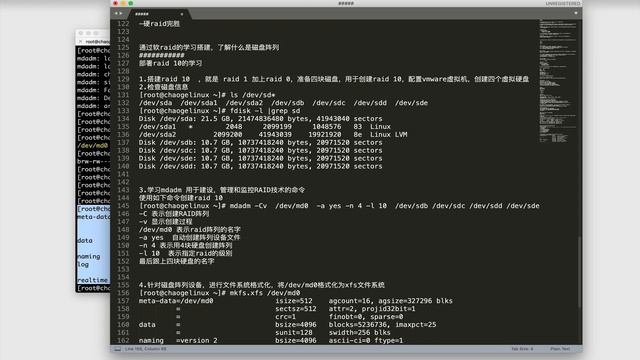Click the '-a yes' option explanation line
The image size is (640, 360).
click(189, 238)
